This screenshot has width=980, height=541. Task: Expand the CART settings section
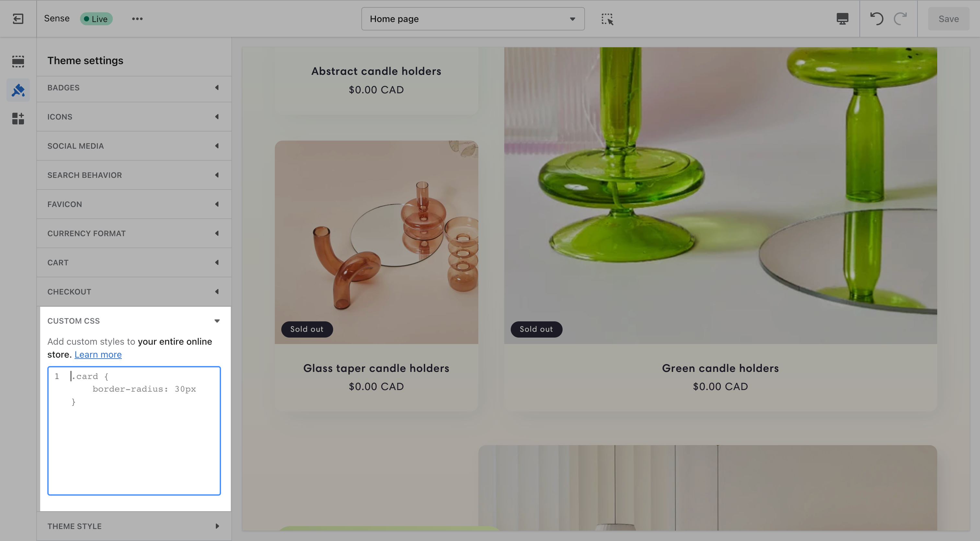tap(133, 262)
